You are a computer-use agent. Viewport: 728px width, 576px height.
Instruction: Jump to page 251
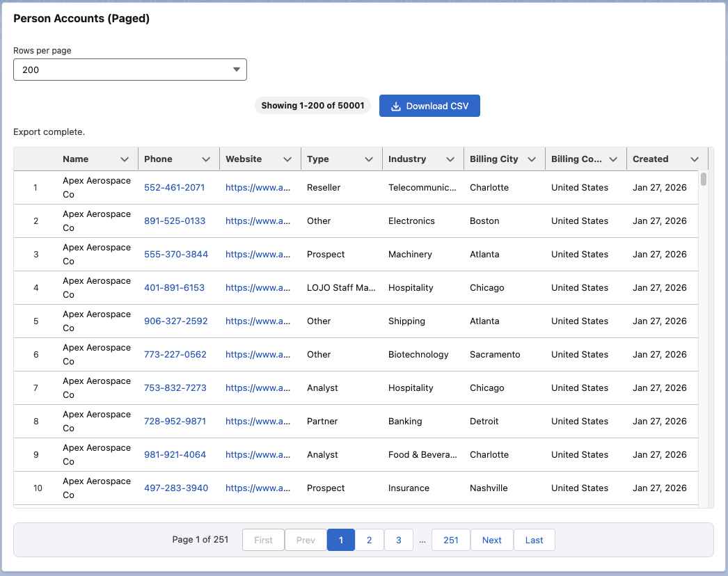[451, 540]
